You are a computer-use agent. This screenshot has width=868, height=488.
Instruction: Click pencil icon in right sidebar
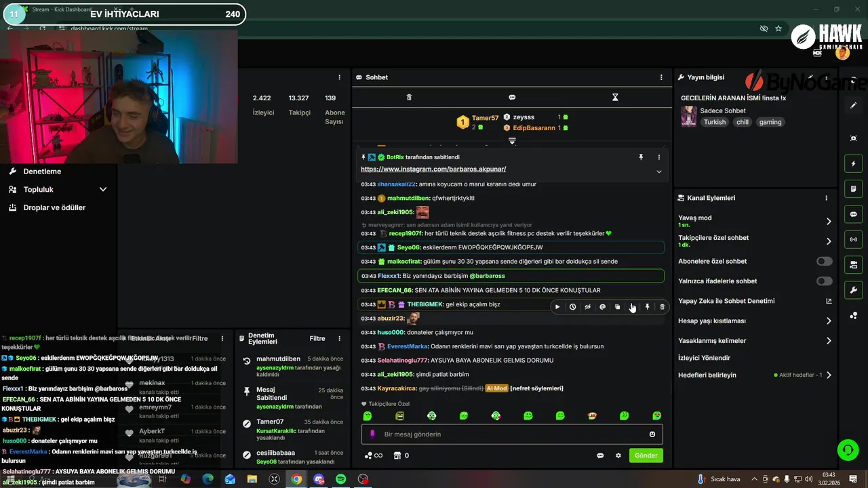point(854,106)
